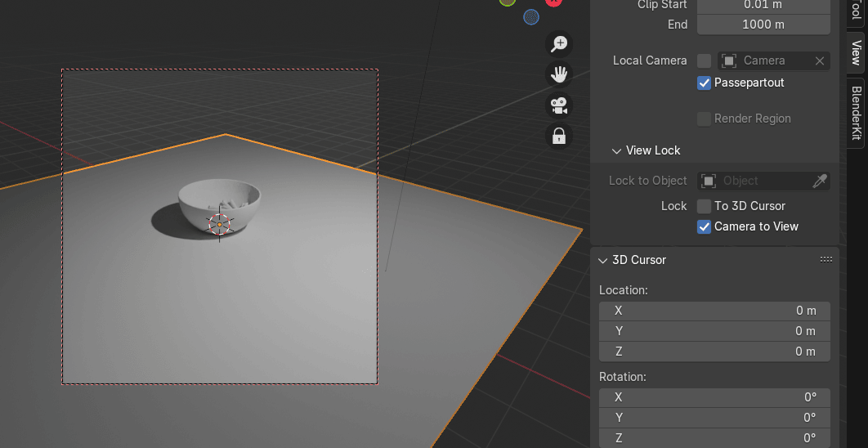Click the zoom magnifier icon in viewport
Screen dimensions: 868x448
(559, 44)
